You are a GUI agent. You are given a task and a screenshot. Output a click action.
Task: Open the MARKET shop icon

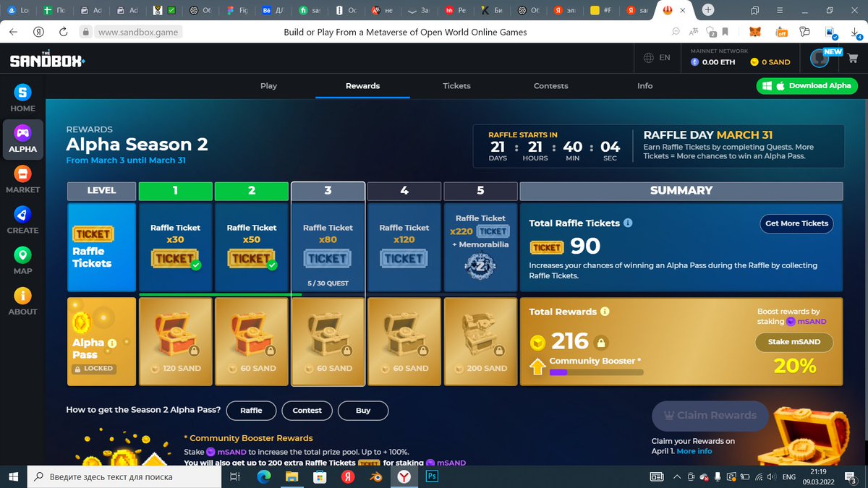22,174
